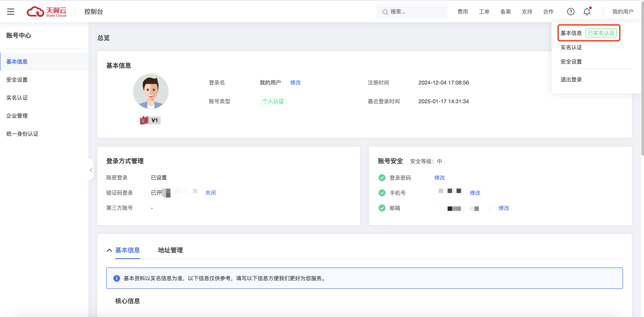Click the green check icon beside 邮箱

coord(382,208)
